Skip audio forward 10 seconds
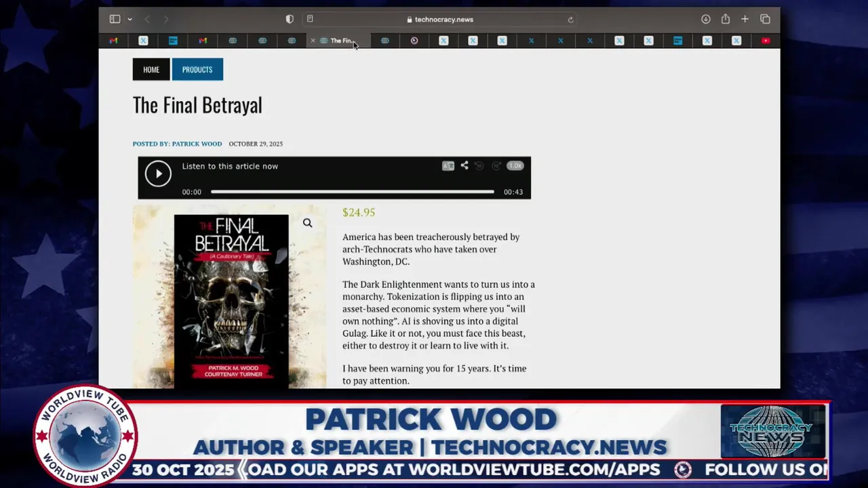Screen dimensions: 868x488 496,165
